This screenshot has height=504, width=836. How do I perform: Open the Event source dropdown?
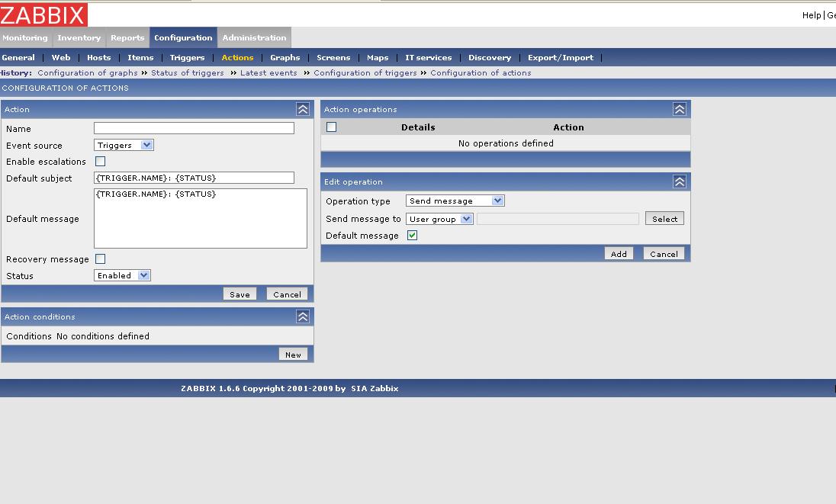coord(124,145)
